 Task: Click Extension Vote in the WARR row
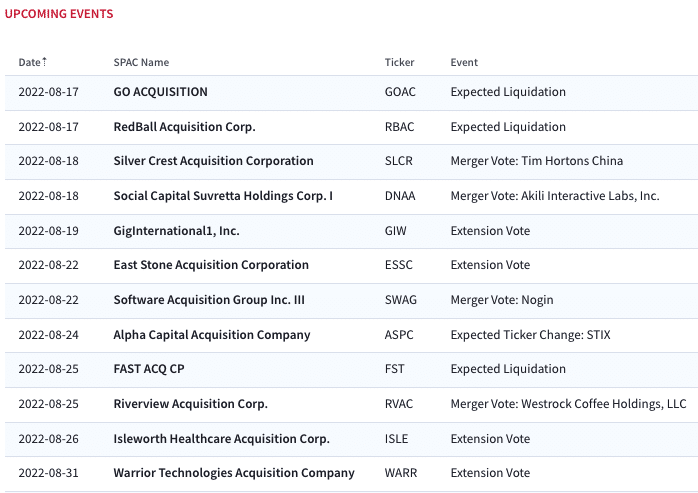point(490,473)
